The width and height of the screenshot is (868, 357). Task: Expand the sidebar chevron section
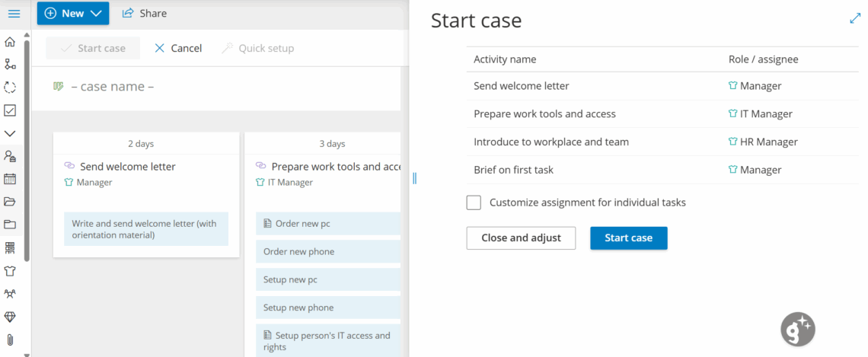click(10, 133)
